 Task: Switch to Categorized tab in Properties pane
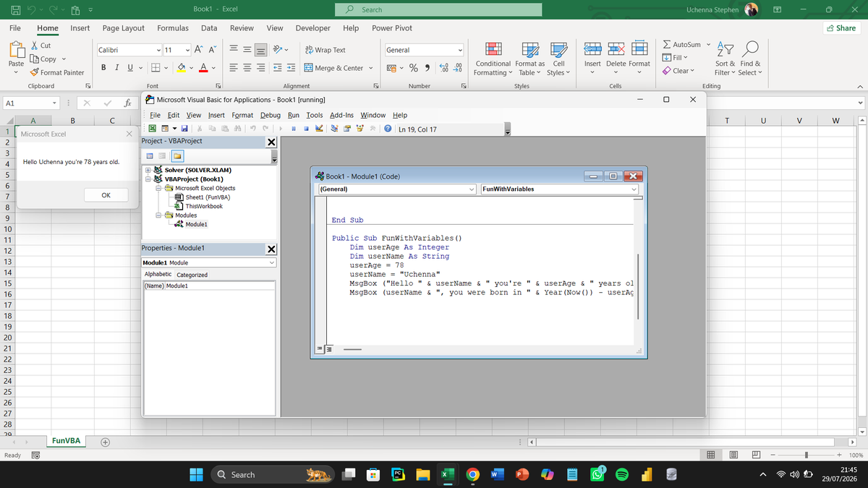click(x=192, y=275)
